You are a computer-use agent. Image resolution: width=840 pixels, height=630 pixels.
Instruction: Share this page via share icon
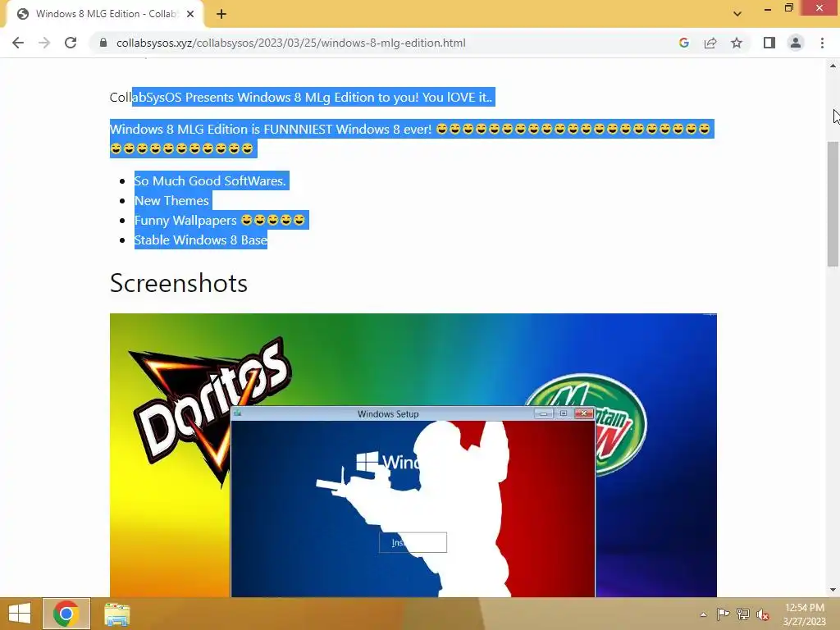click(710, 43)
